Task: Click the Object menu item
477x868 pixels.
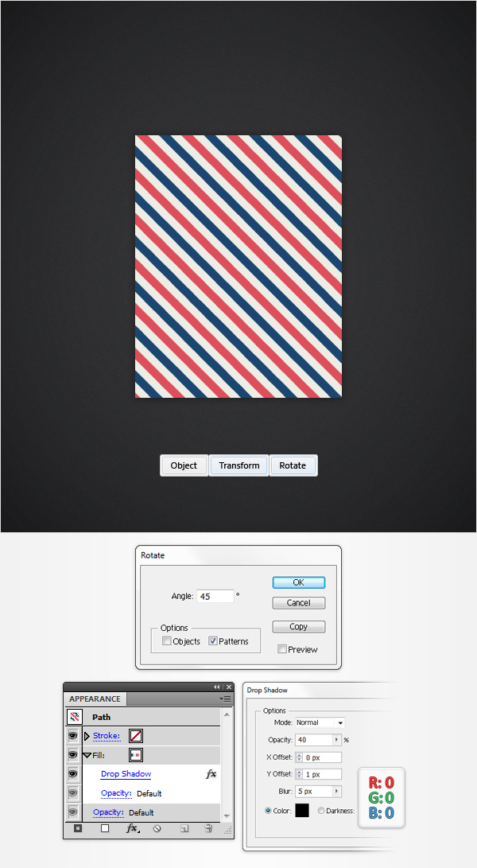Action: tap(184, 465)
